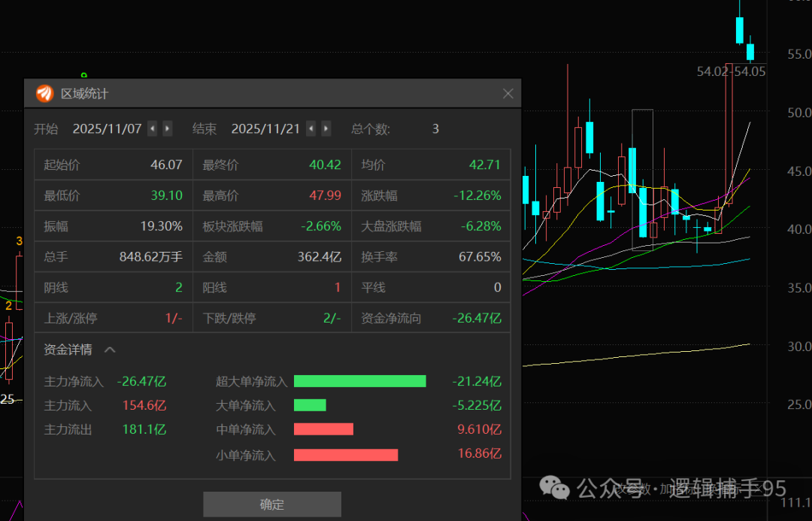
Task: Click the 板块涨跌幅 value -2.66%
Action: [x=321, y=226]
